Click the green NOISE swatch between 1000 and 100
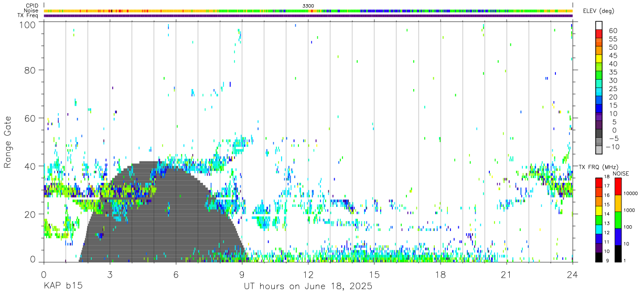This screenshot has height=297, width=644. click(618, 219)
